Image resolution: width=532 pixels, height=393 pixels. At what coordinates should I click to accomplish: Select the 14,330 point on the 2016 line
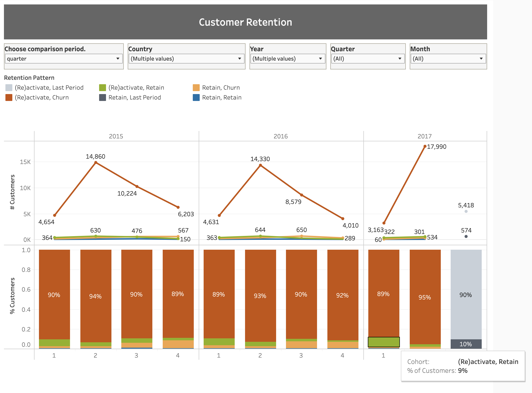pyautogui.click(x=261, y=165)
